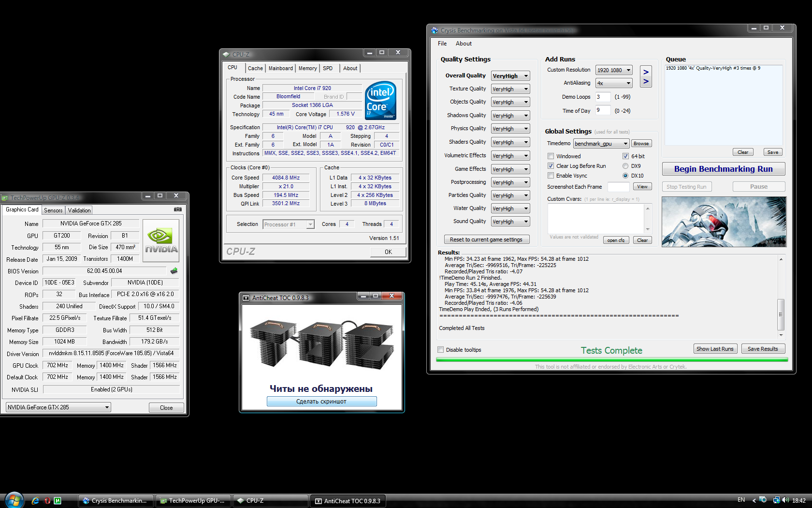Viewport: 812px width, 508px height.
Task: Click the EN language indicator
Action: [x=741, y=500]
